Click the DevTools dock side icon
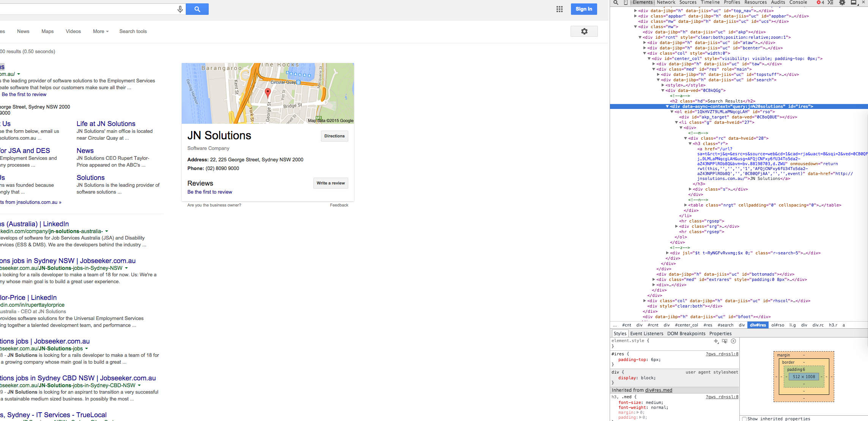Viewport: 868px width, 421px height. pyautogui.click(x=854, y=3)
